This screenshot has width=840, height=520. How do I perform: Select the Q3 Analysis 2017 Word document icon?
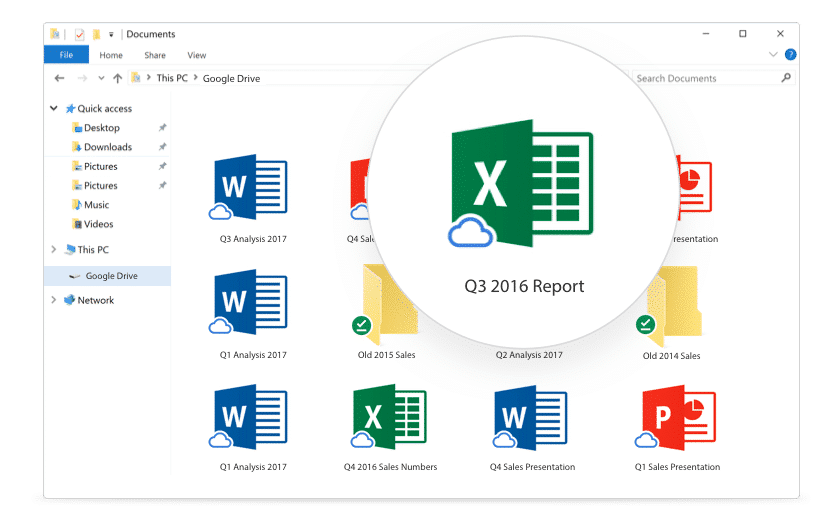249,187
